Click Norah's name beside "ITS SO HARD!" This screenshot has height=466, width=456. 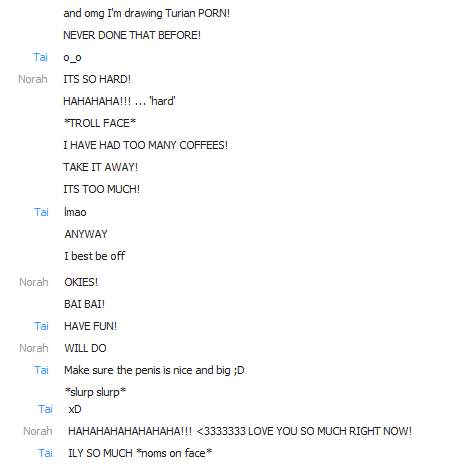pyautogui.click(x=33, y=79)
